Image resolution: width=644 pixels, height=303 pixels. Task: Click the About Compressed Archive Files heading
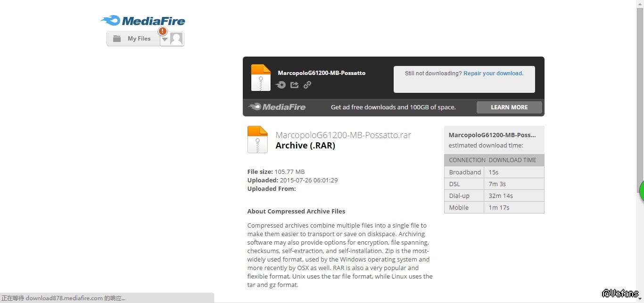(x=296, y=212)
